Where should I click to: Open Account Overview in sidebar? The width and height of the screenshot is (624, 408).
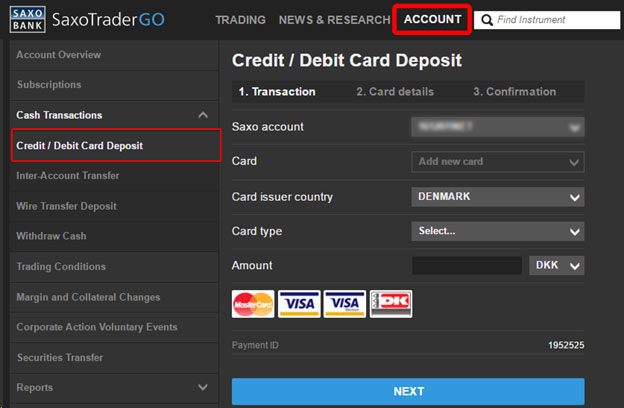point(114,55)
